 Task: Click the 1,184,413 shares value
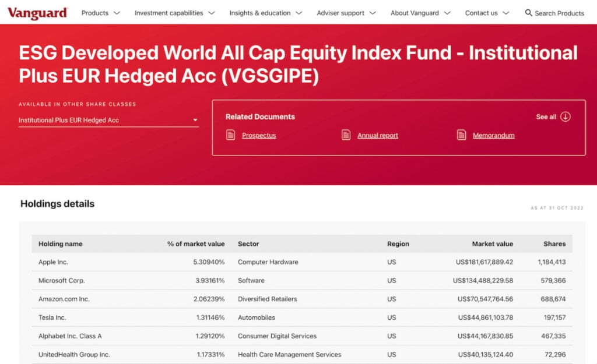point(552,262)
